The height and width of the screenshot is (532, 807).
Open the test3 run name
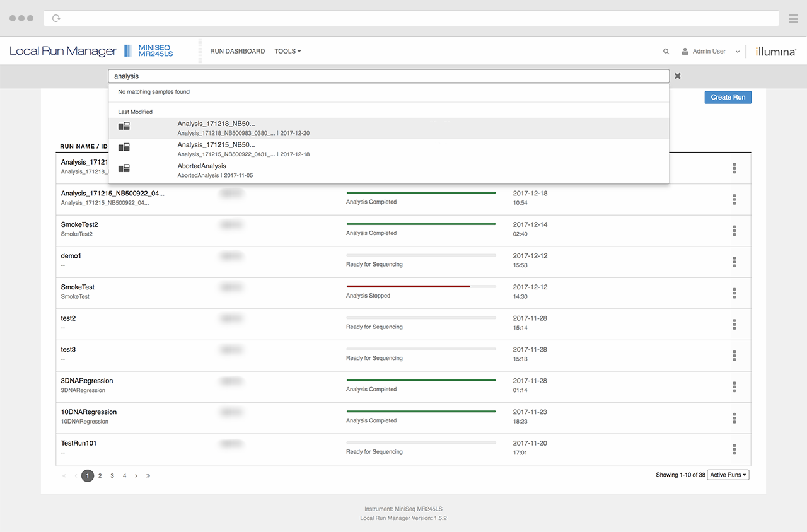pyautogui.click(x=68, y=349)
